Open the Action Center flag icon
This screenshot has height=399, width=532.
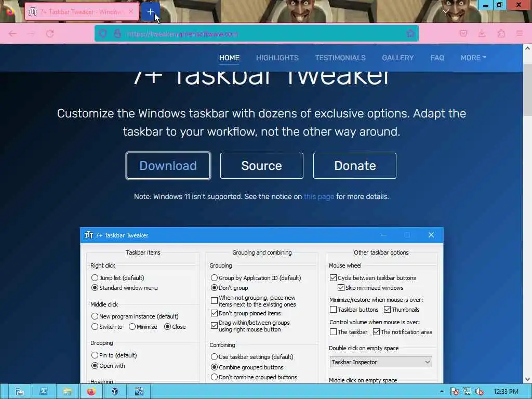[x=455, y=392]
